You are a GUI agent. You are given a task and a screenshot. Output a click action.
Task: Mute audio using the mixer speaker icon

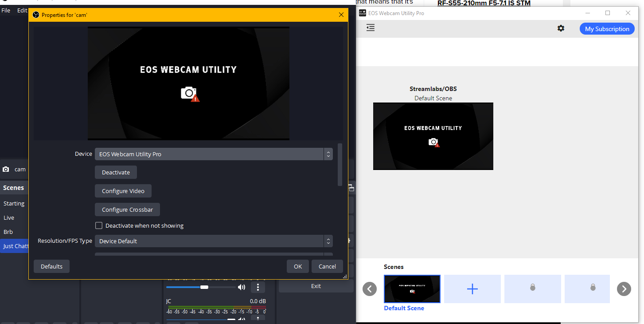click(x=242, y=287)
